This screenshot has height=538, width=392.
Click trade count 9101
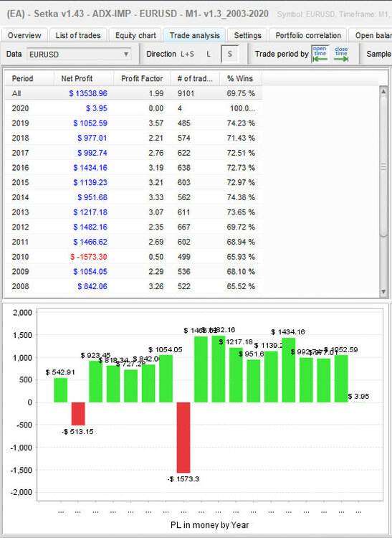click(x=186, y=93)
